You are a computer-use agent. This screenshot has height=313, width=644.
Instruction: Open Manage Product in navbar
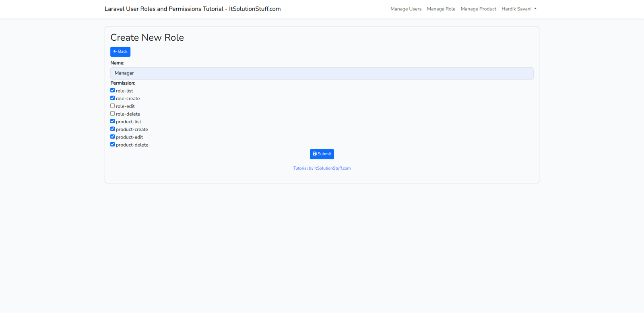coord(478,9)
